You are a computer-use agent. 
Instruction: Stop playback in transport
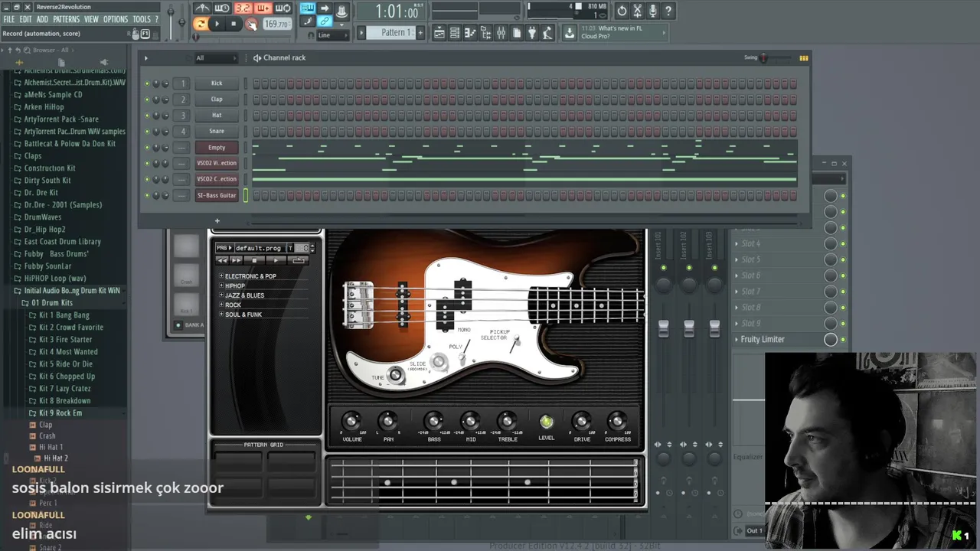tap(234, 24)
